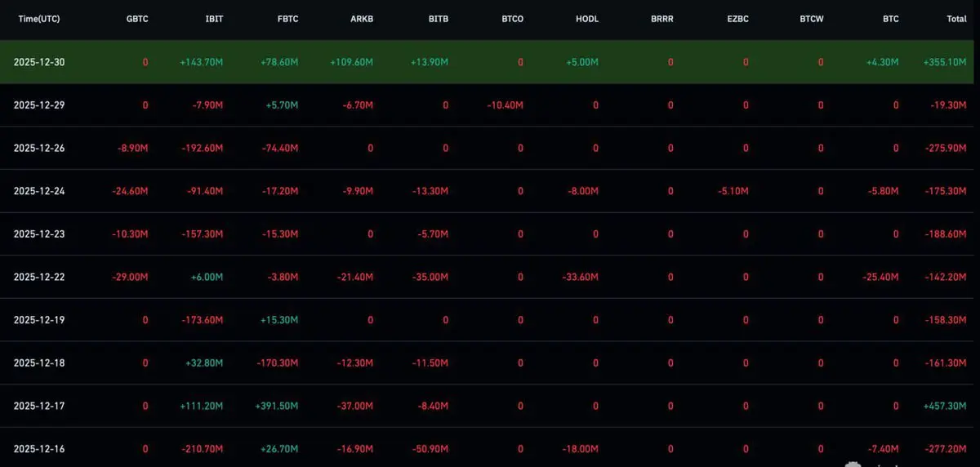Select the -50.90M BITB value
The width and height of the screenshot is (980, 467).
[431, 449]
